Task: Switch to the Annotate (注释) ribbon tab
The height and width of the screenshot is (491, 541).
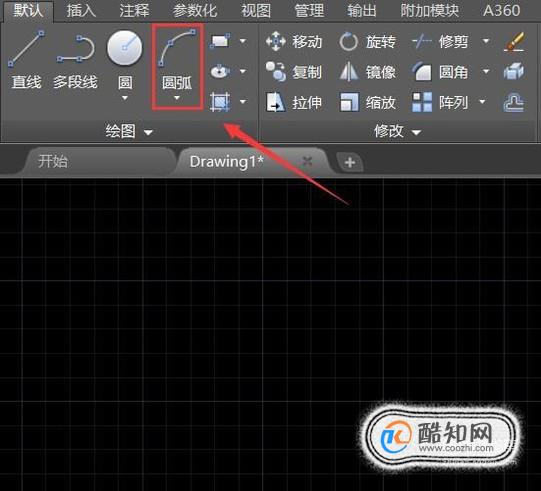Action: click(135, 10)
